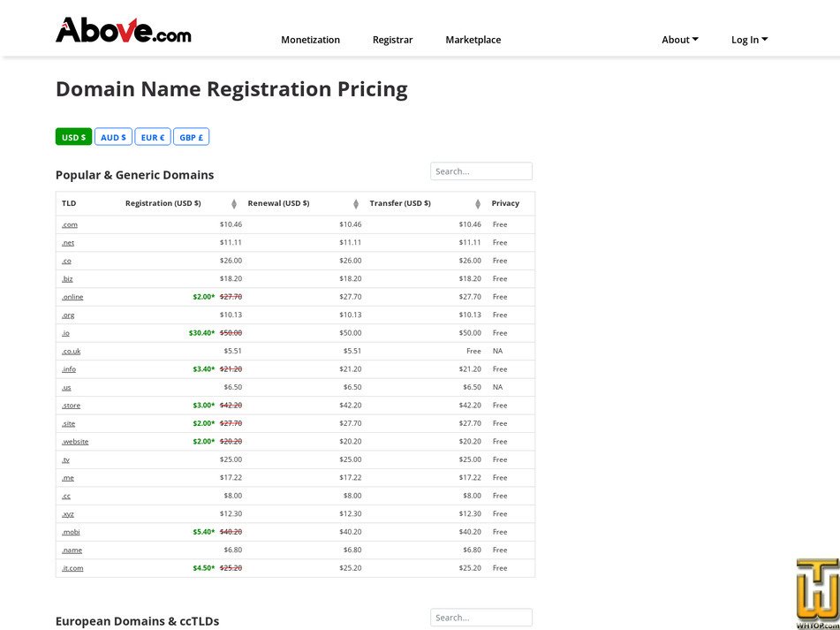Click the struck-through $50.00 price for .io
This screenshot has height=630, width=840.
click(231, 333)
